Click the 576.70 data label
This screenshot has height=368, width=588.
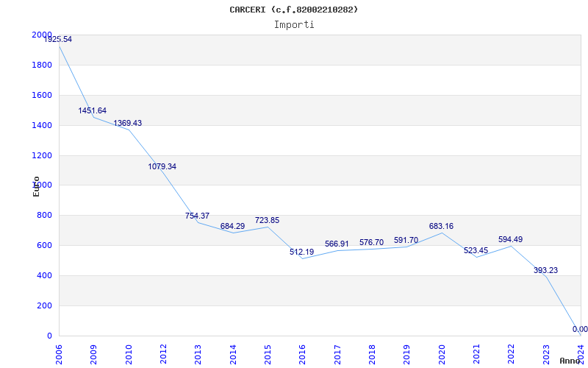click(371, 243)
